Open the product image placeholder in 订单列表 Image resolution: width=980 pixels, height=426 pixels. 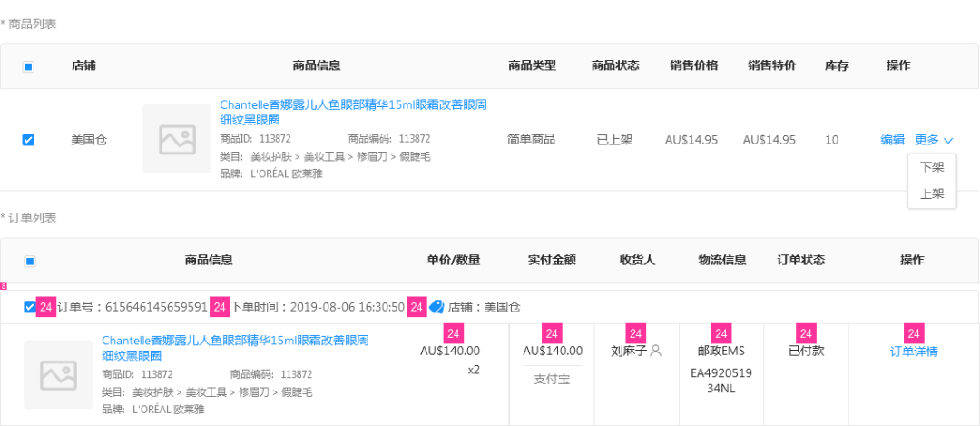59,374
